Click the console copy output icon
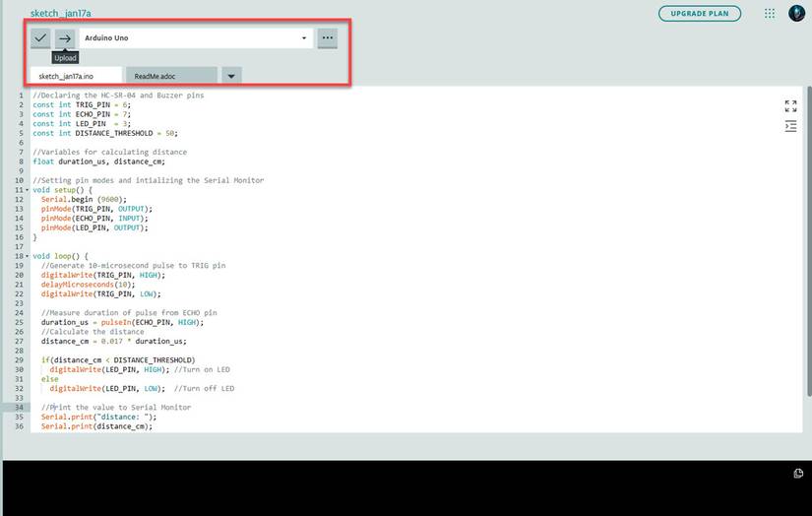The height and width of the screenshot is (516, 812). (x=798, y=473)
